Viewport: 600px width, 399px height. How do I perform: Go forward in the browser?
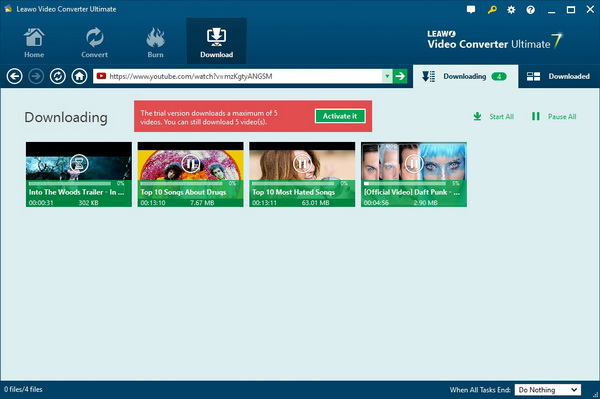[36, 77]
